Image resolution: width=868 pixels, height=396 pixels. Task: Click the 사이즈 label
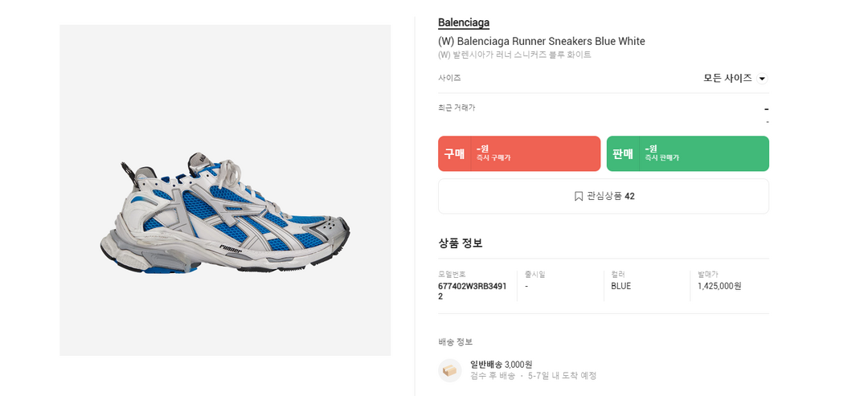point(449,78)
